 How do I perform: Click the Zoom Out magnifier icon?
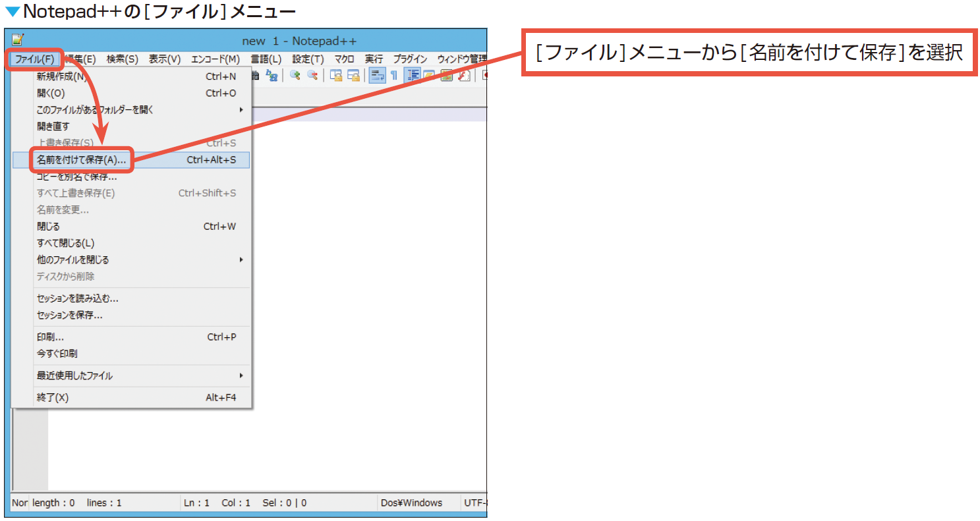point(312,76)
